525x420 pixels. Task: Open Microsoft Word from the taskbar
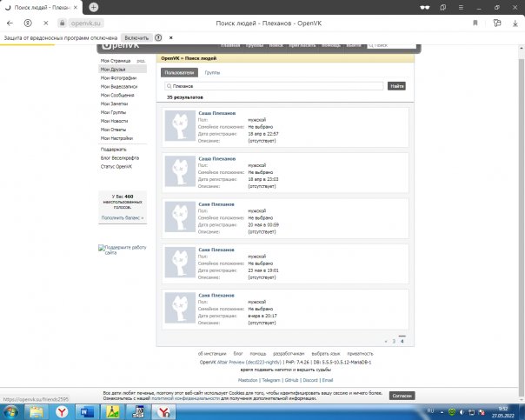tap(87, 412)
